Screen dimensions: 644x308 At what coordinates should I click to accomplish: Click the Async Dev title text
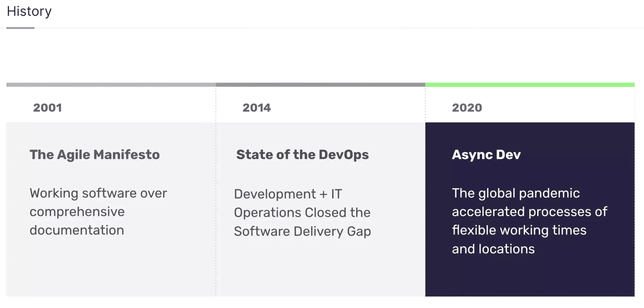(486, 154)
